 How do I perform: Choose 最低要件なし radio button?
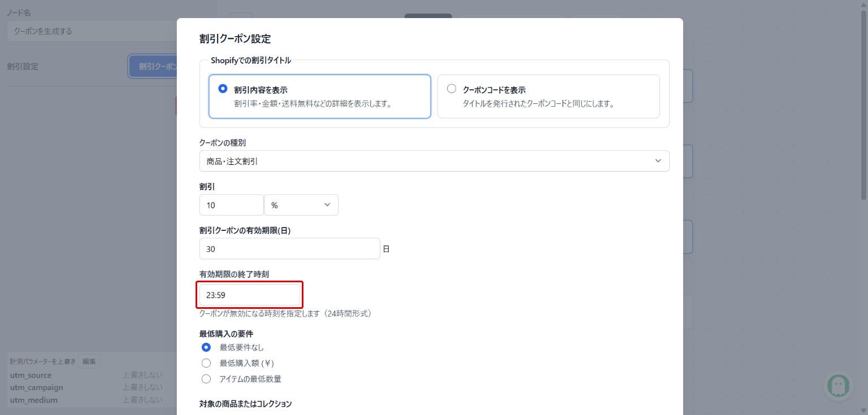click(206, 347)
